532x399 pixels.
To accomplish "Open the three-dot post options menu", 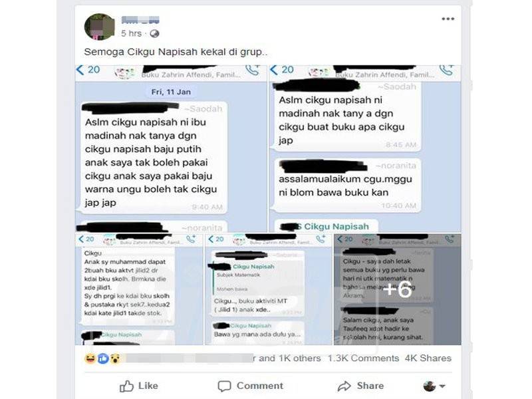I will (448, 19).
